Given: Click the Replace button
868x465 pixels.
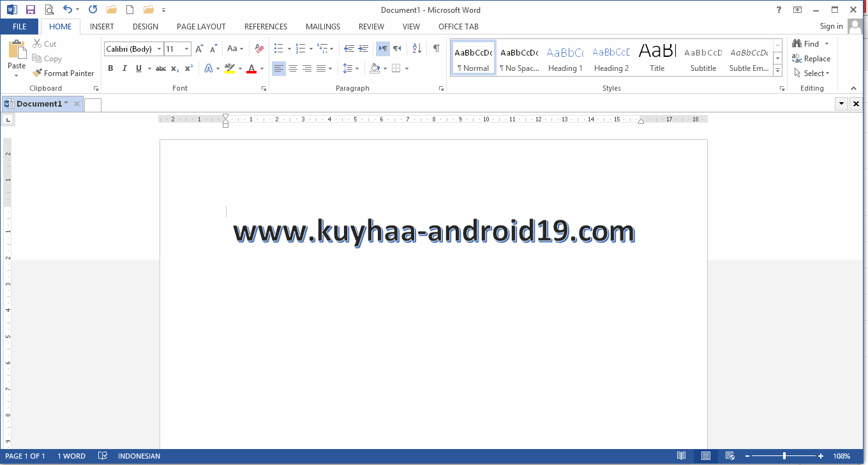Looking at the screenshot, I should [811, 59].
